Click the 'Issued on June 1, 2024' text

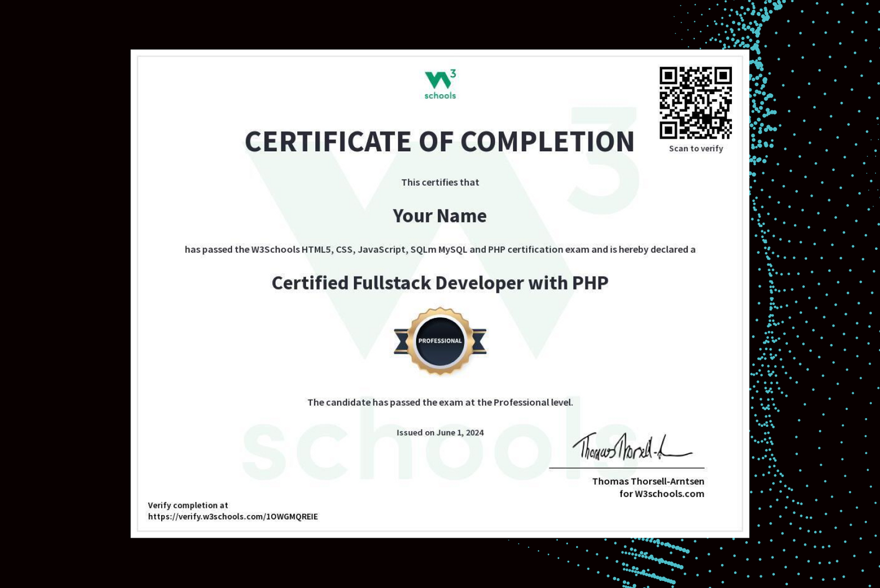(x=440, y=432)
